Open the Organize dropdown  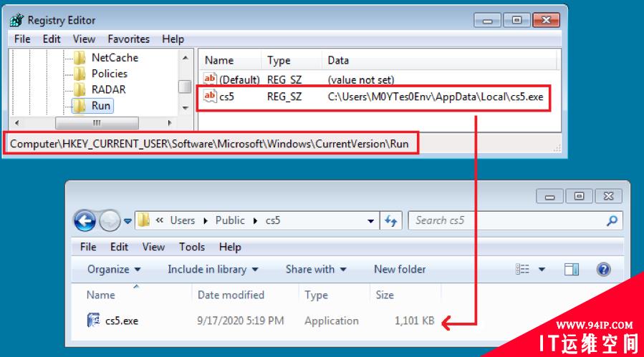[x=114, y=269]
